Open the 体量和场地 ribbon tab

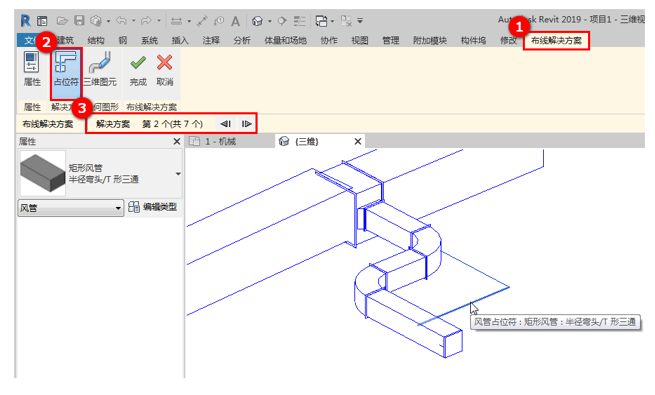pos(285,41)
